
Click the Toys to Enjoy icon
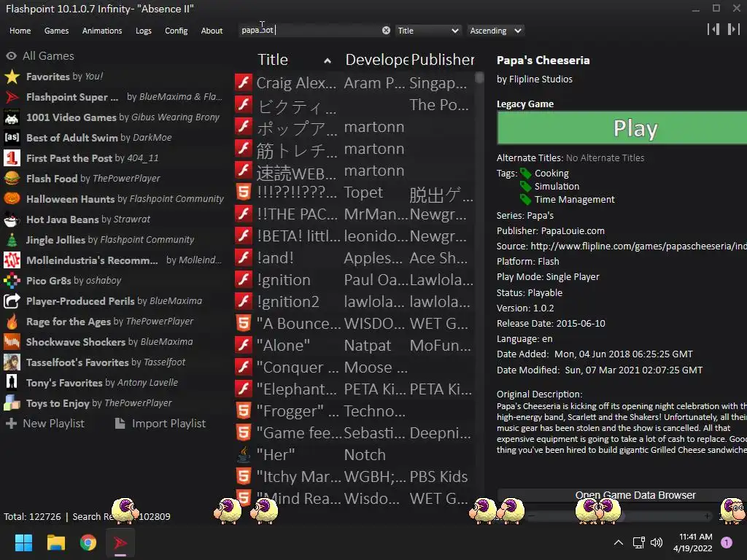(x=12, y=403)
